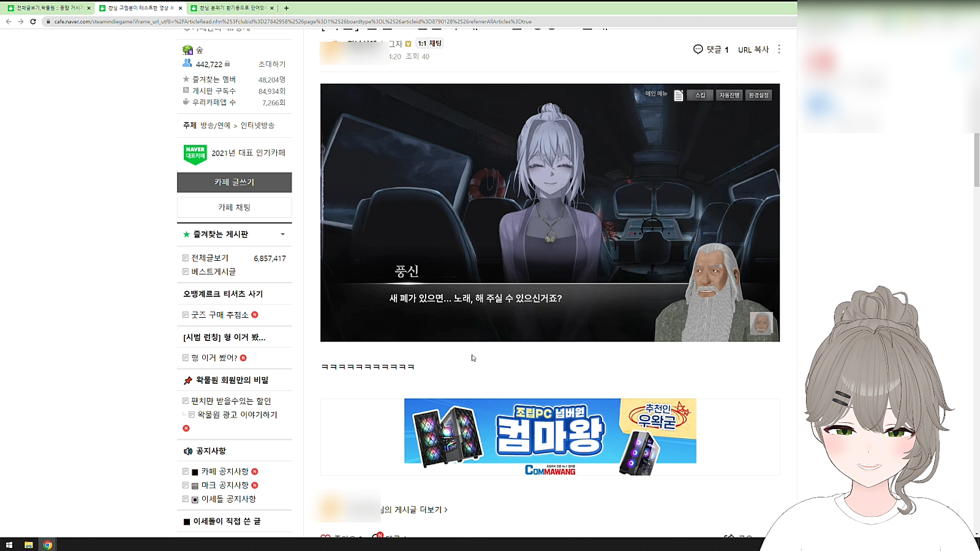Open the post's three-dot more menu
The image size is (980, 551).
point(779,50)
